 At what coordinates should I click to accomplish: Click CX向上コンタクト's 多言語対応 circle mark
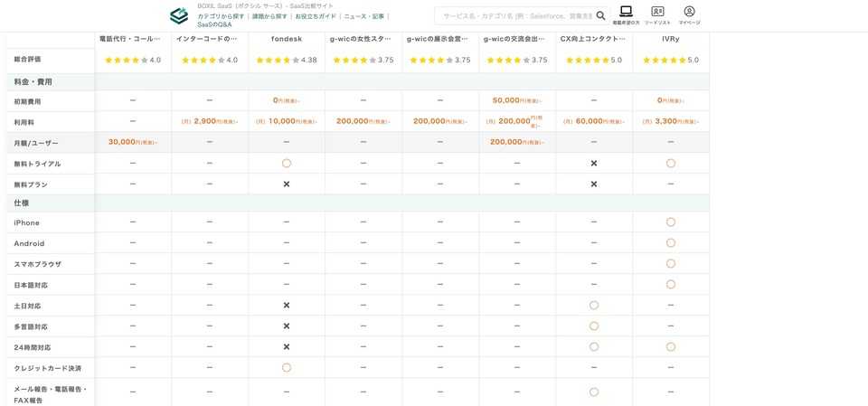[593, 326]
